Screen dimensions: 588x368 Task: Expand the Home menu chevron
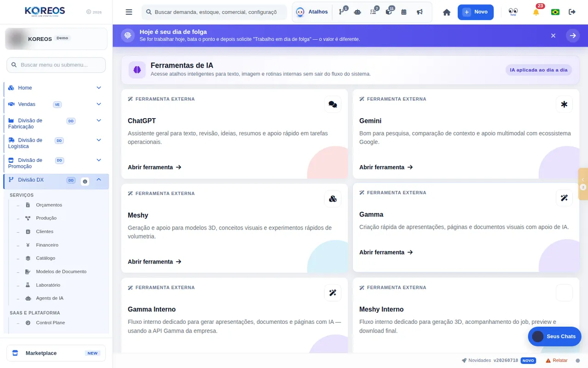[99, 87]
